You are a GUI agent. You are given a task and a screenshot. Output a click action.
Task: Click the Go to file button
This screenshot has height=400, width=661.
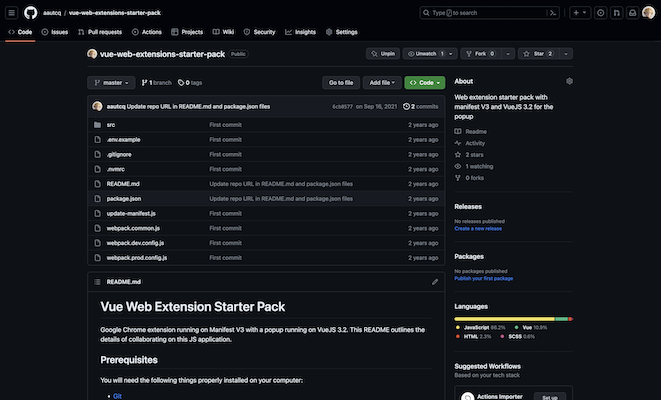click(x=341, y=83)
